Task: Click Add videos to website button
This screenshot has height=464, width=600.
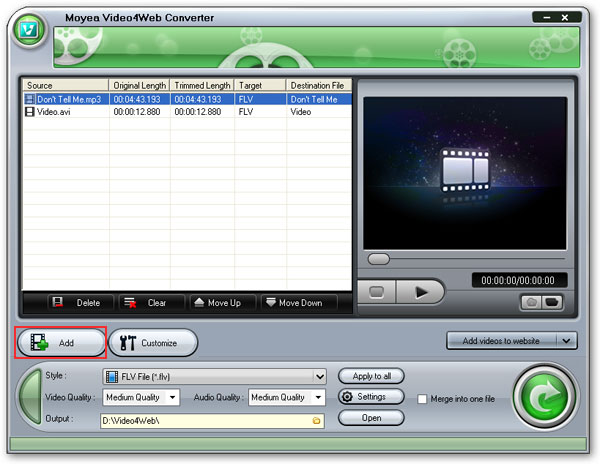Action: (x=501, y=340)
